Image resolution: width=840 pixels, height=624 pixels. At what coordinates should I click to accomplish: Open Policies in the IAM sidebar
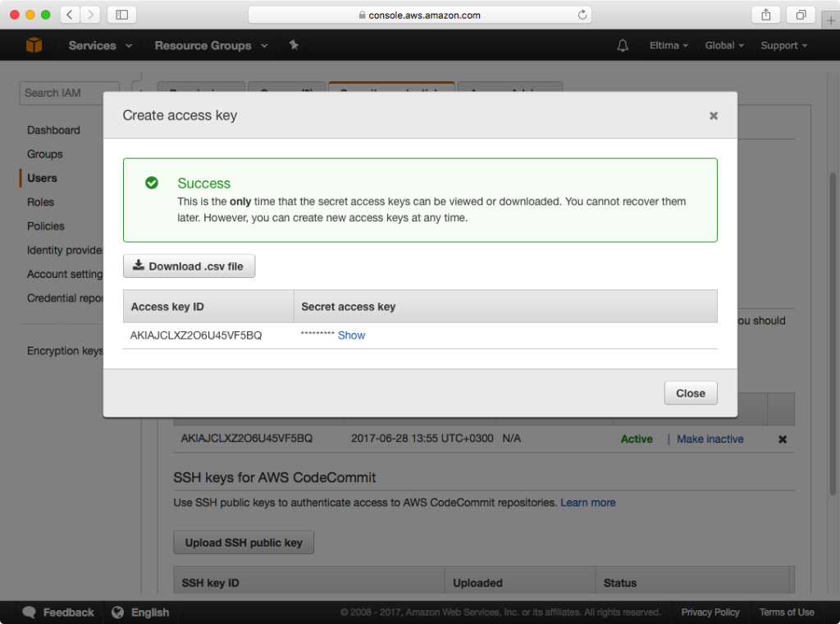[45, 225]
